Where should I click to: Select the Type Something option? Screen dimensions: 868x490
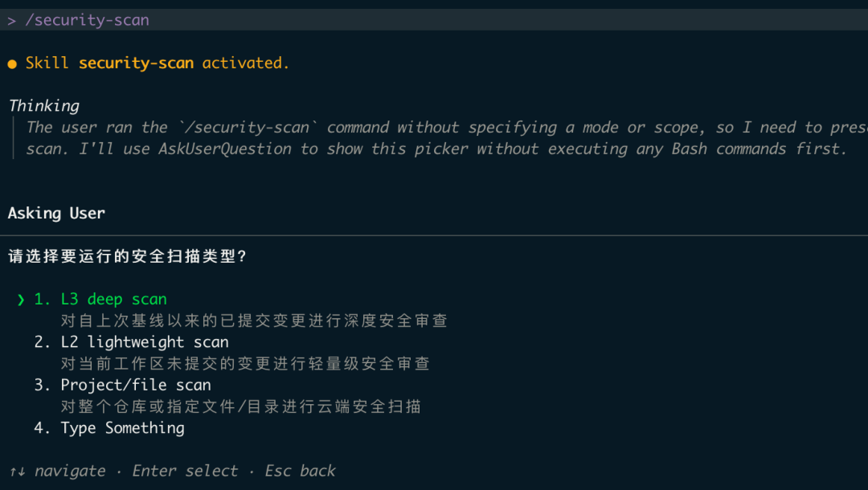(109, 428)
